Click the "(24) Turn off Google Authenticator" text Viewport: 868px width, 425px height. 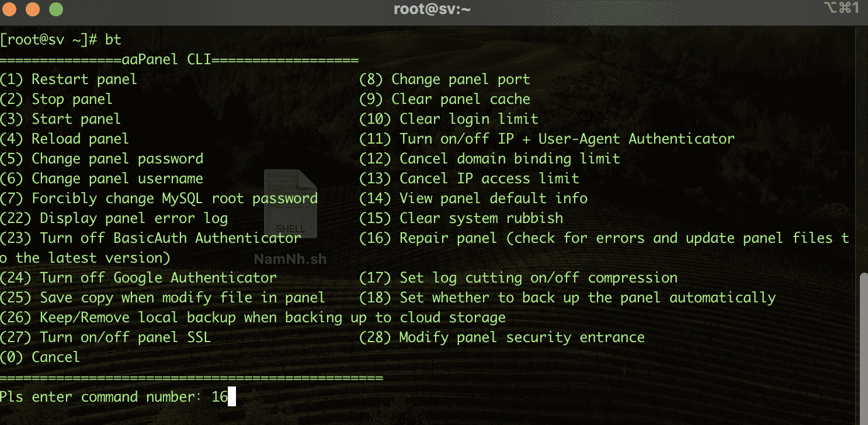point(138,278)
